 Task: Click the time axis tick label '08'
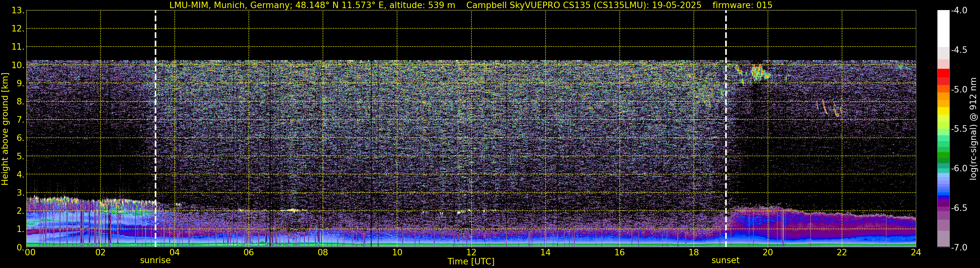323,252
